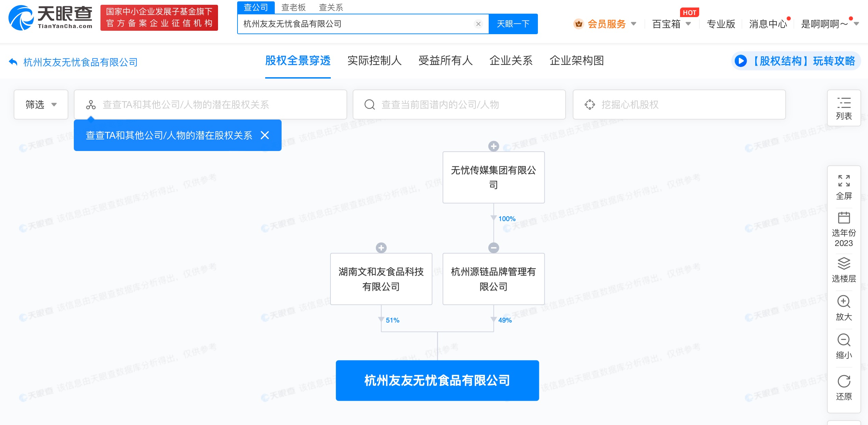868x425 pixels.
Task: Open the 消息中心 link
Action: coord(768,24)
